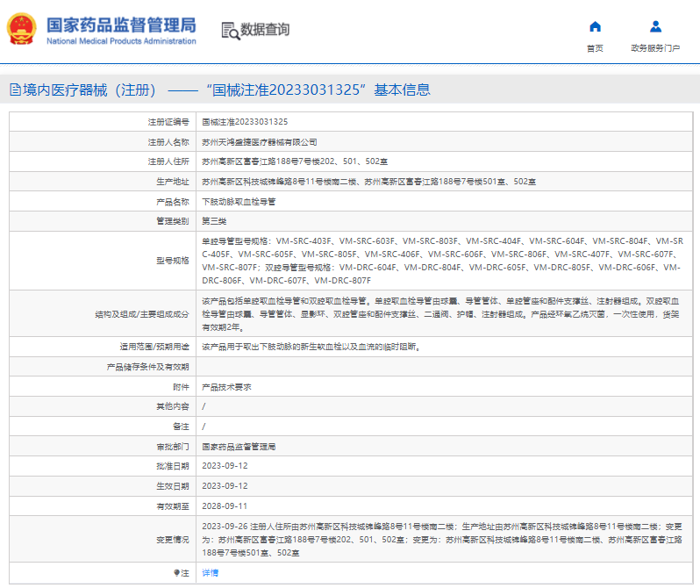700x588 pixels.
Task: Click the change record starting 2023-09-26
Action: click(x=442, y=540)
